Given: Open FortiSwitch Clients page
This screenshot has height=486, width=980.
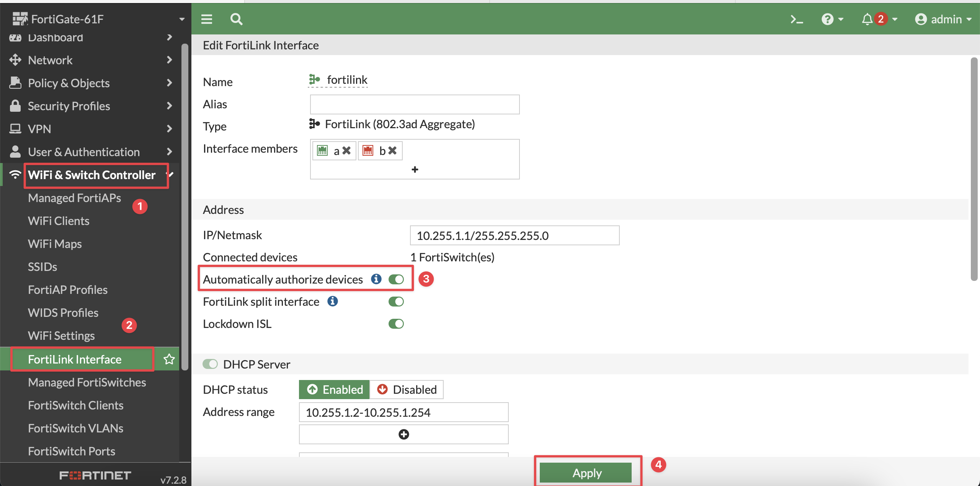Looking at the screenshot, I should coord(75,405).
